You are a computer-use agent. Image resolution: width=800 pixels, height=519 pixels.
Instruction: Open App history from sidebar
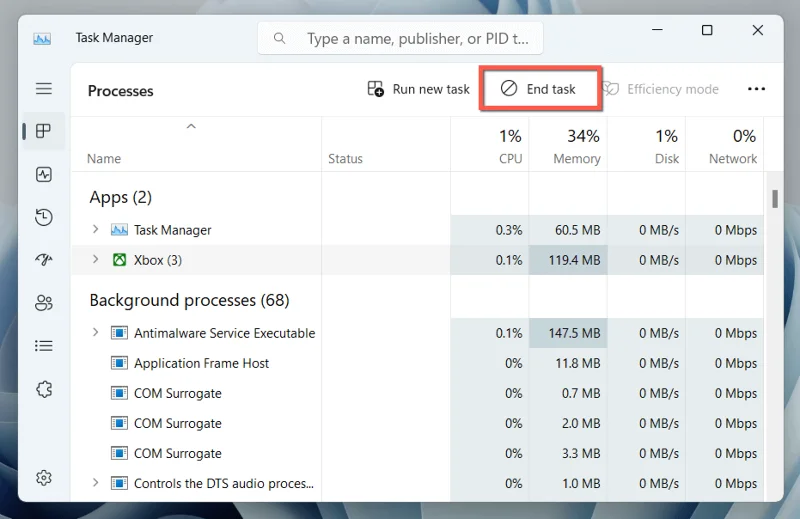click(x=44, y=217)
